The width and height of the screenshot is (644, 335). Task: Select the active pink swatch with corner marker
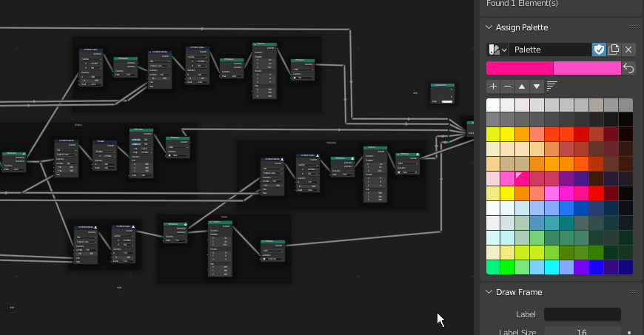tap(523, 178)
